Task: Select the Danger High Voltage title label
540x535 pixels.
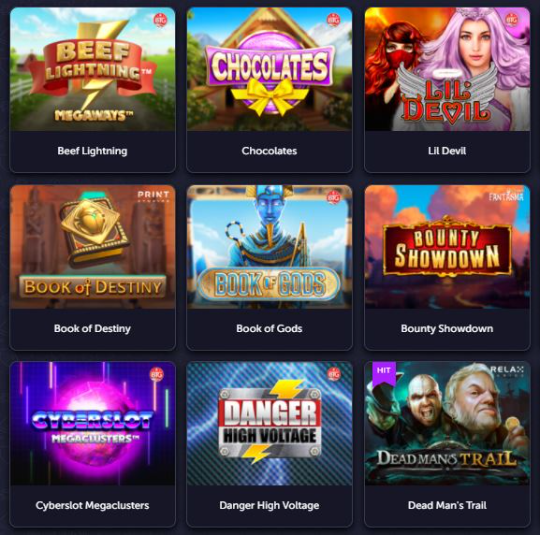Action: click(269, 505)
